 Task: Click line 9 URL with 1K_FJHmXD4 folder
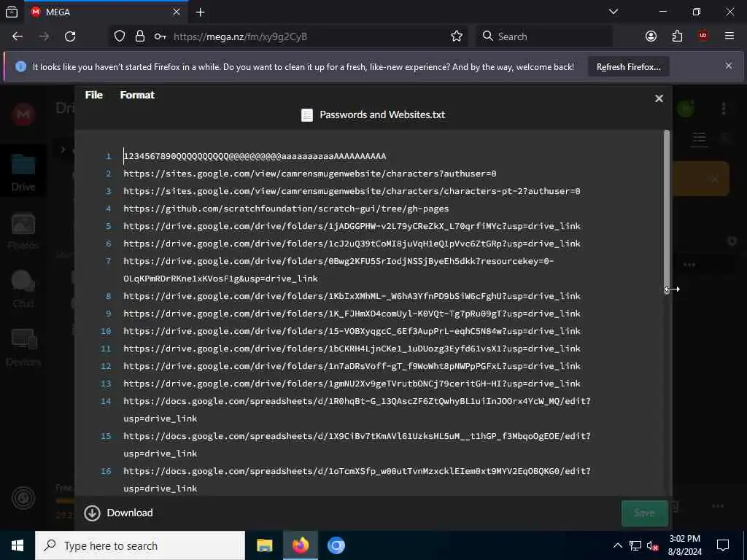click(352, 314)
